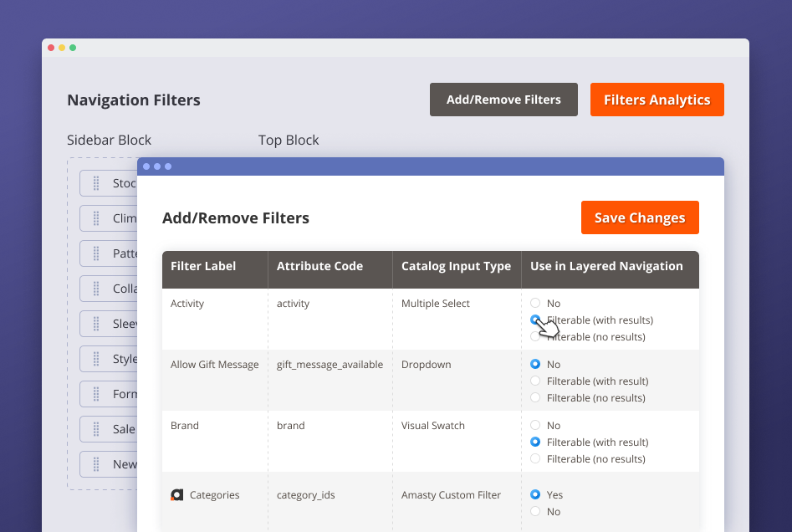Viewport: 792px width, 532px height.
Task: Select the "No" radio for Brand
Action: (x=534, y=425)
